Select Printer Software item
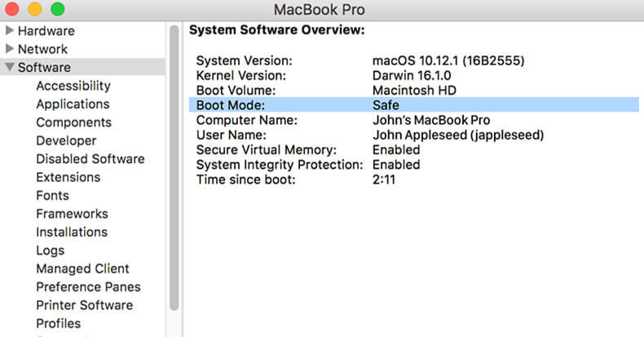 tap(85, 305)
